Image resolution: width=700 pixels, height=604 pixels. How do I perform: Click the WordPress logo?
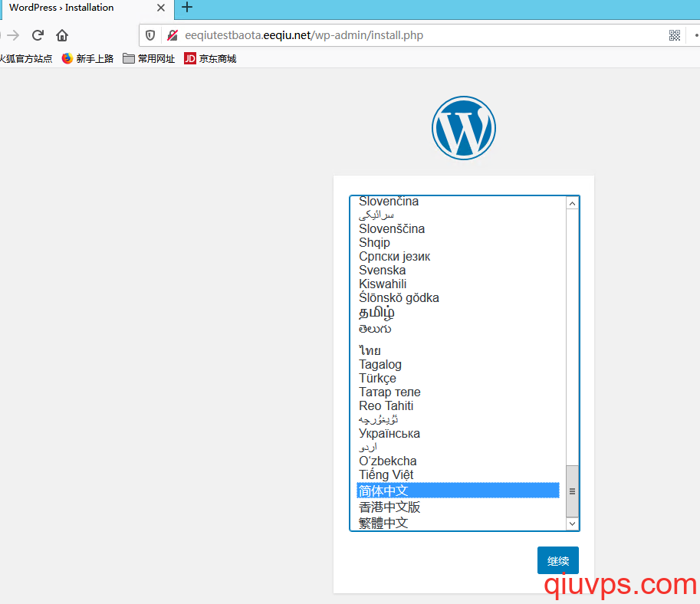(x=464, y=128)
